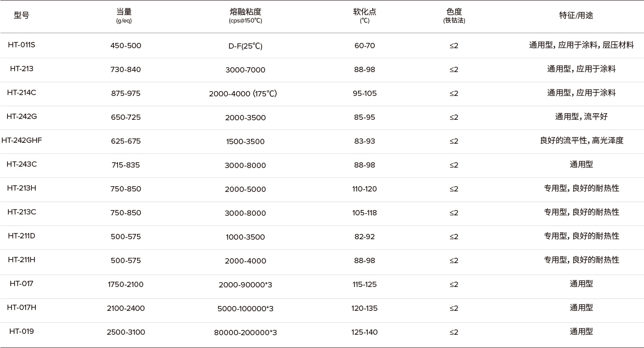Select model cell HT-242G
644x348 pixels.
21,117
